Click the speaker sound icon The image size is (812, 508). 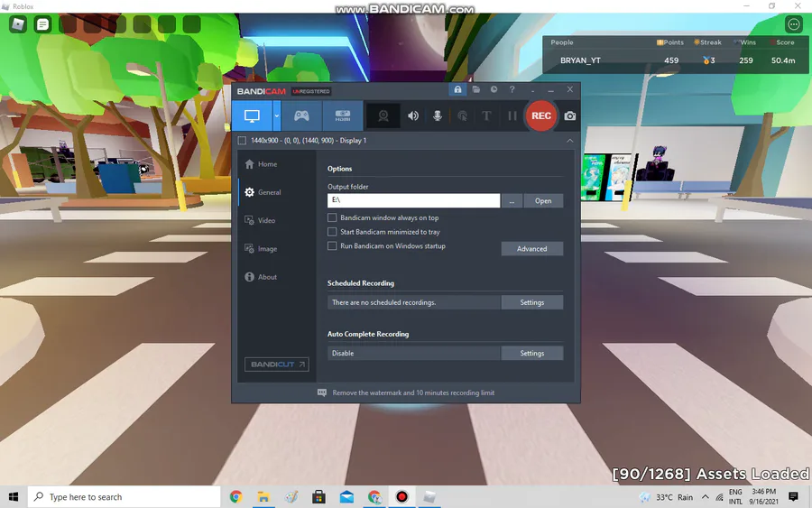(x=412, y=116)
